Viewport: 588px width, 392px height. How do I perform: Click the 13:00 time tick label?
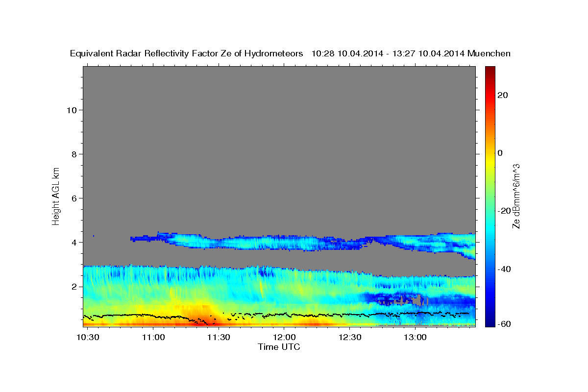[x=415, y=338]
